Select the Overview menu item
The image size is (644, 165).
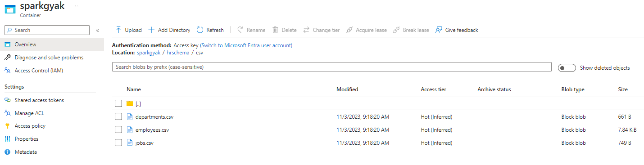[52, 45]
